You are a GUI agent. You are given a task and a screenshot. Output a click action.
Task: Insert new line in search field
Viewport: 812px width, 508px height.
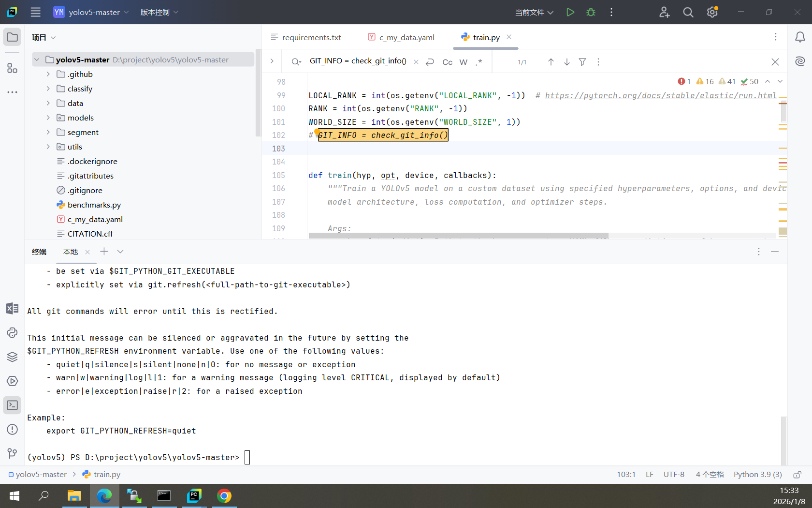(430, 62)
